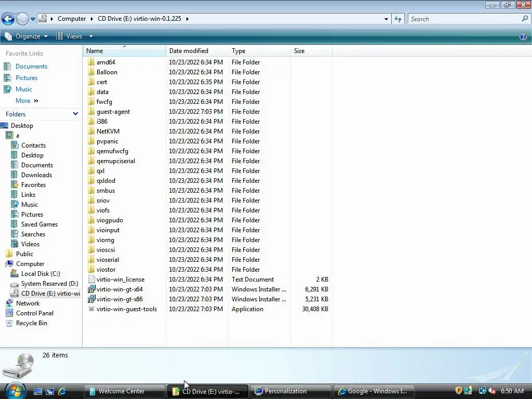
Task: Open the recent pages dropdown arrow
Action: pos(33,19)
